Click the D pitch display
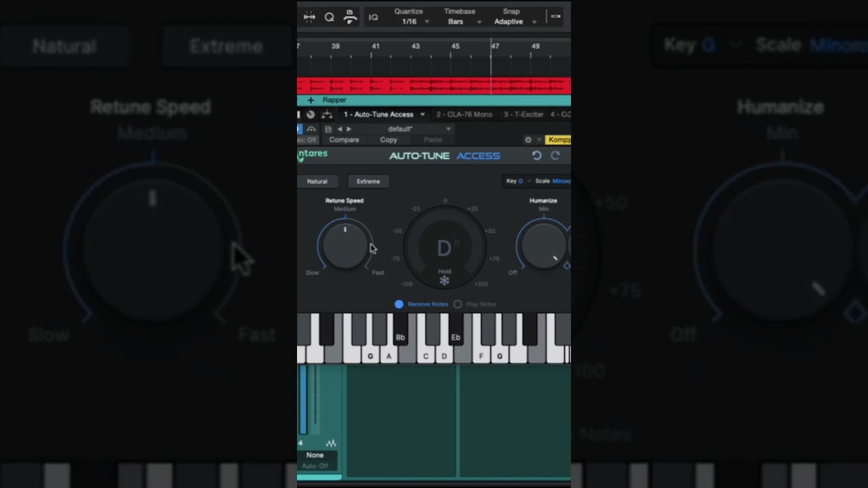 click(x=444, y=248)
